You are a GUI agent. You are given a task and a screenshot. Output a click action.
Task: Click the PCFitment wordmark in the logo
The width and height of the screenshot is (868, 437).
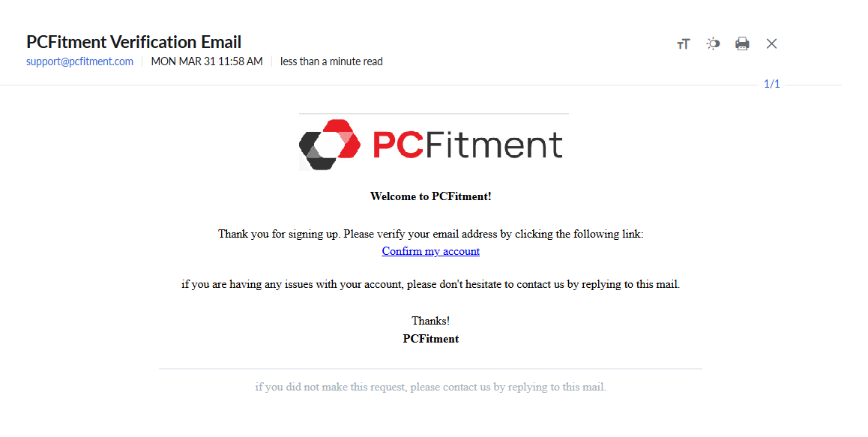467,145
